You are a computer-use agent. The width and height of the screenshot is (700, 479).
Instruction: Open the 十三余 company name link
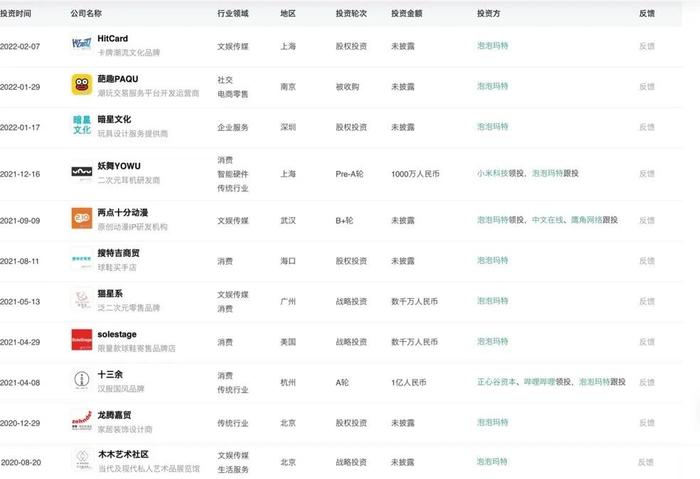(x=110, y=375)
